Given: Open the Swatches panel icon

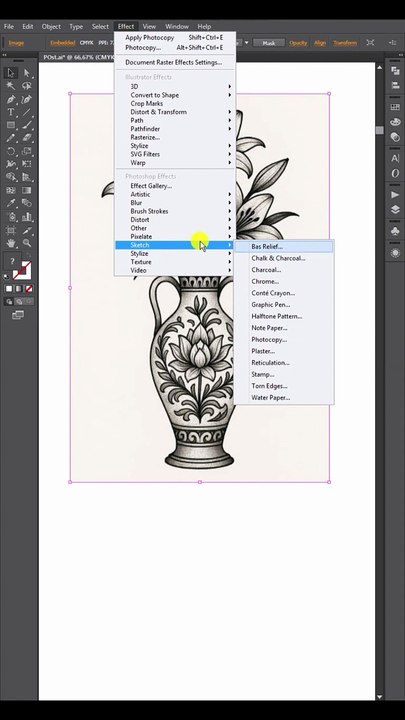Looking at the screenshot, I should click(395, 107).
